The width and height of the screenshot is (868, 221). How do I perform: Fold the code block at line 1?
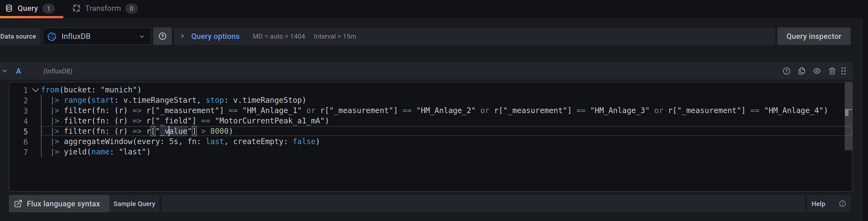click(35, 90)
